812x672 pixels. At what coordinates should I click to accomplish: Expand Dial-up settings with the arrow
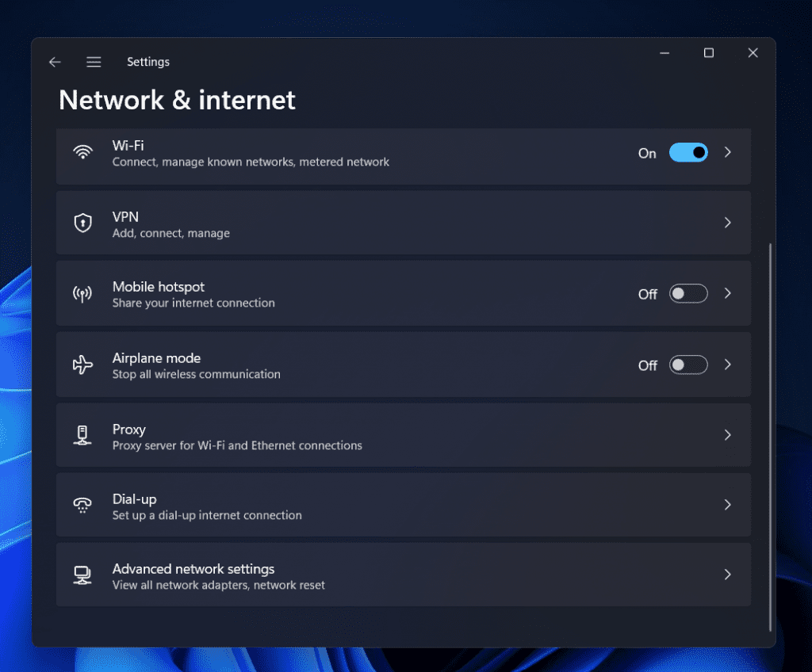(728, 505)
